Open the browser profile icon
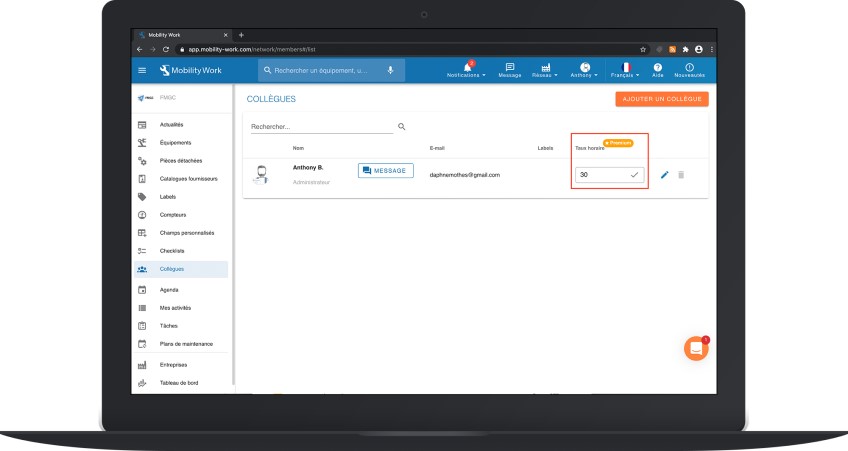 coord(699,49)
